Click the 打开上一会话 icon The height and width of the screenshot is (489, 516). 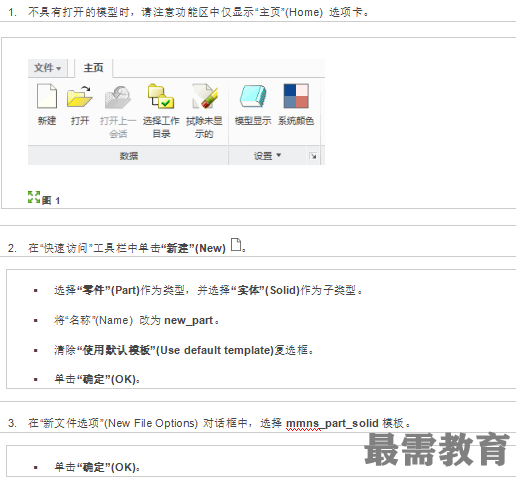(x=118, y=97)
